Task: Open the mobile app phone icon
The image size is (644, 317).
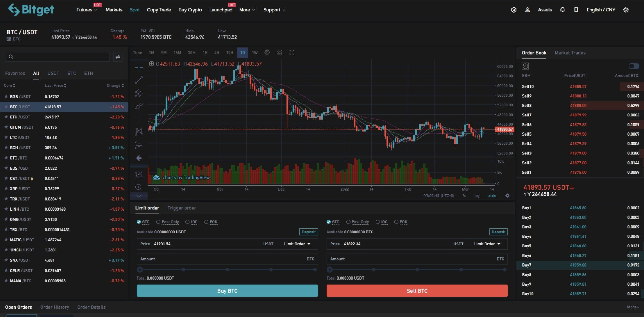Action: tap(576, 10)
